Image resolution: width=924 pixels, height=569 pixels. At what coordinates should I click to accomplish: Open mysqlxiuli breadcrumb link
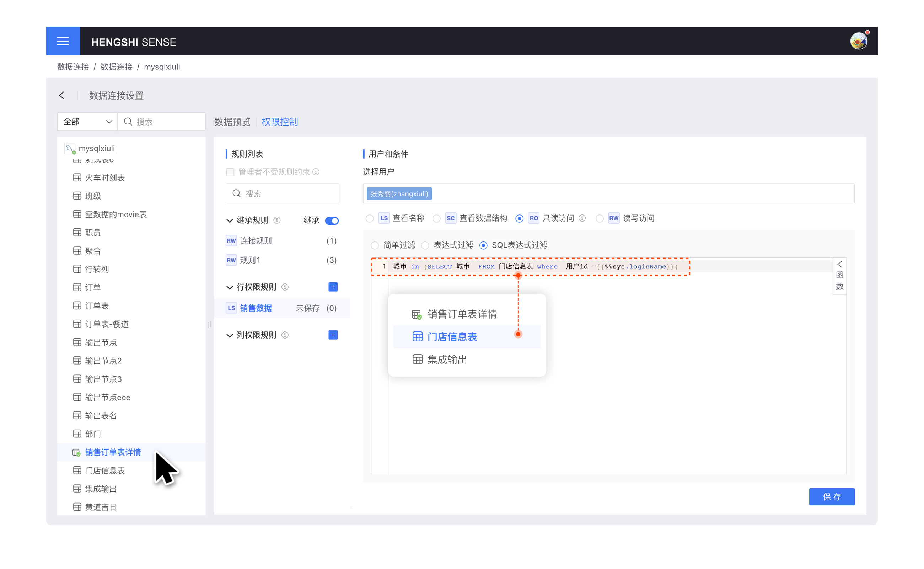pyautogui.click(x=162, y=67)
